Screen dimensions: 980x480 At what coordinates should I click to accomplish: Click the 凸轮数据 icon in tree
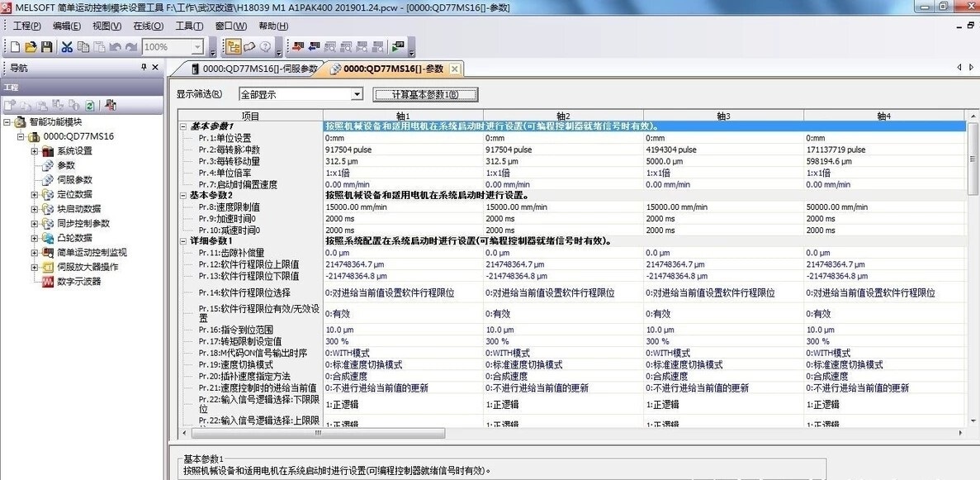pos(48,238)
